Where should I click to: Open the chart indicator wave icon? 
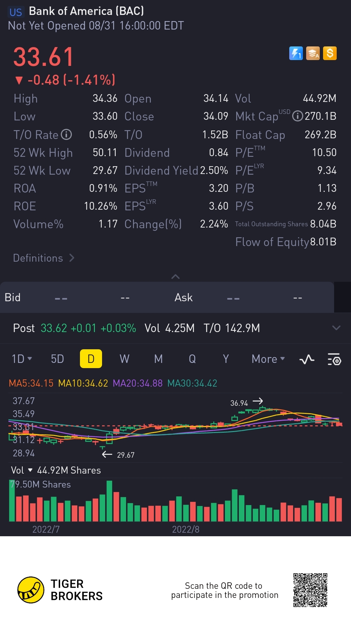tap(307, 359)
